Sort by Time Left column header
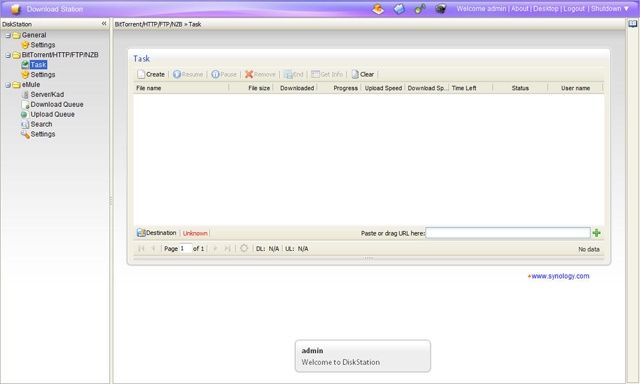640x384 pixels. point(471,88)
